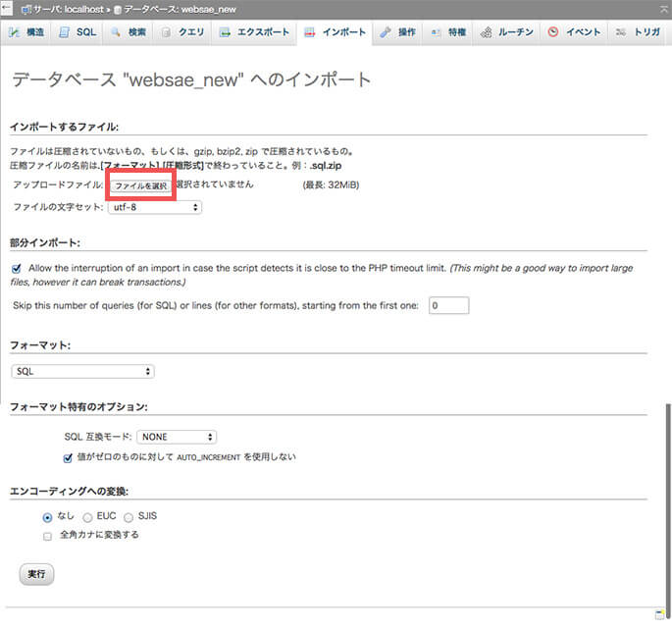
Task: Select the EUC encoding radio button
Action: (88, 516)
